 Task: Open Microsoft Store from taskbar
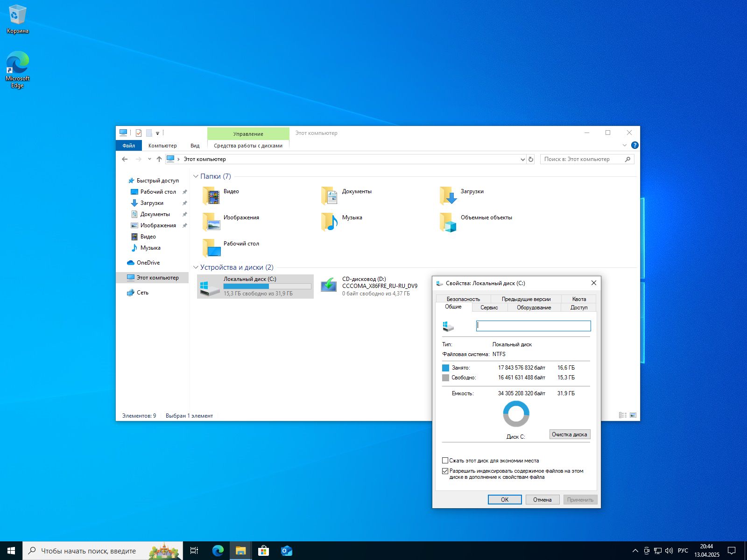pos(264,551)
